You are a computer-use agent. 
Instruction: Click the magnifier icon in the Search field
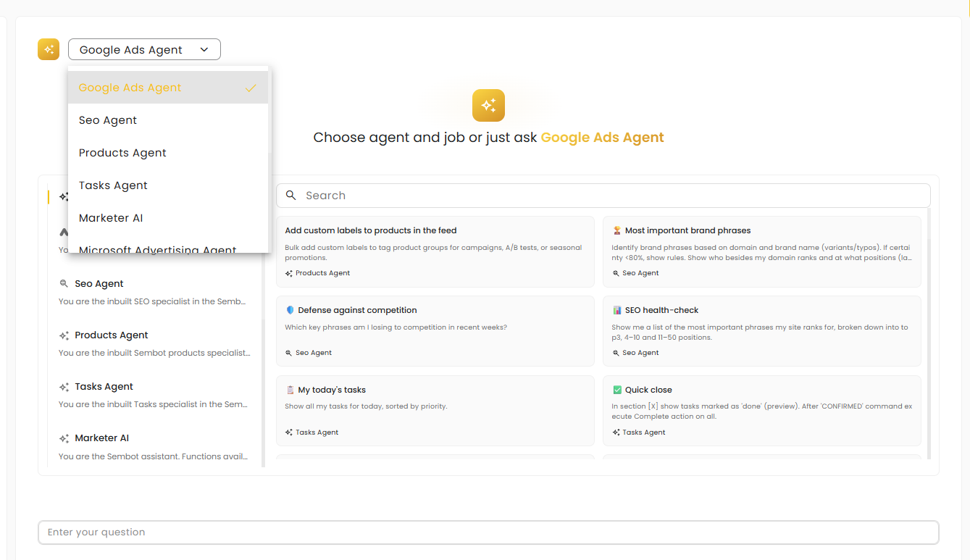point(291,196)
